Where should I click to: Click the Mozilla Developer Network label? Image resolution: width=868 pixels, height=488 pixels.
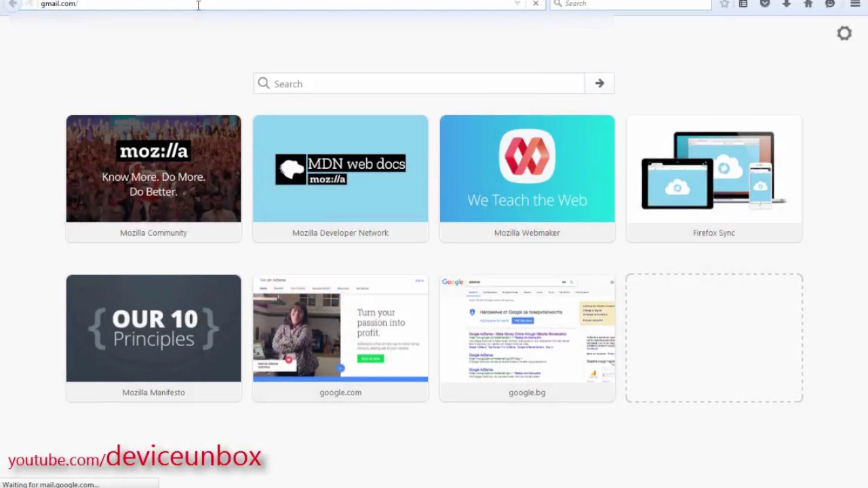pos(340,232)
